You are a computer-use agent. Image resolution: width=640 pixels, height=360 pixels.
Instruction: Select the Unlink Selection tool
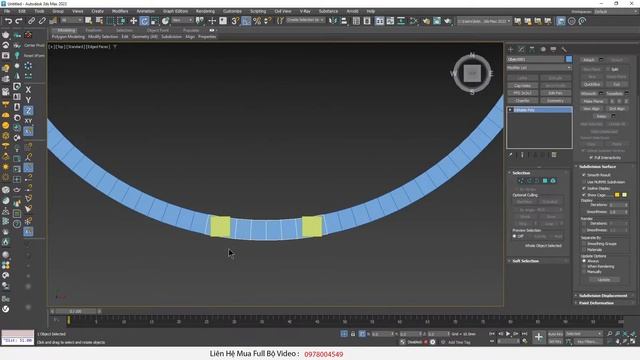(42, 21)
